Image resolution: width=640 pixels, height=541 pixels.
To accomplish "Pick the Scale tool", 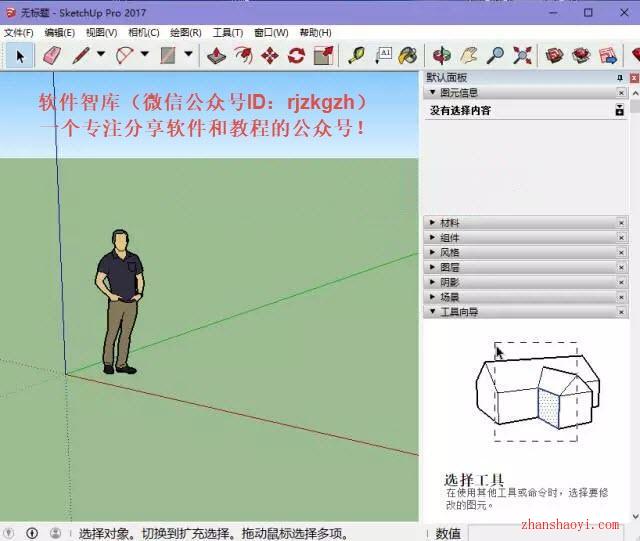I will point(323,56).
